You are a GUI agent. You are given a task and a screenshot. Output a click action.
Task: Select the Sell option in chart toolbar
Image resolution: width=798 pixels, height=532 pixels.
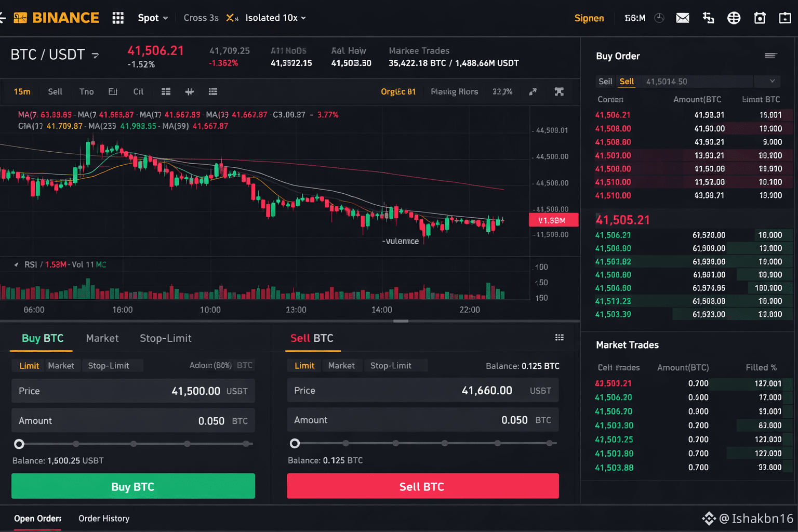[55, 92]
